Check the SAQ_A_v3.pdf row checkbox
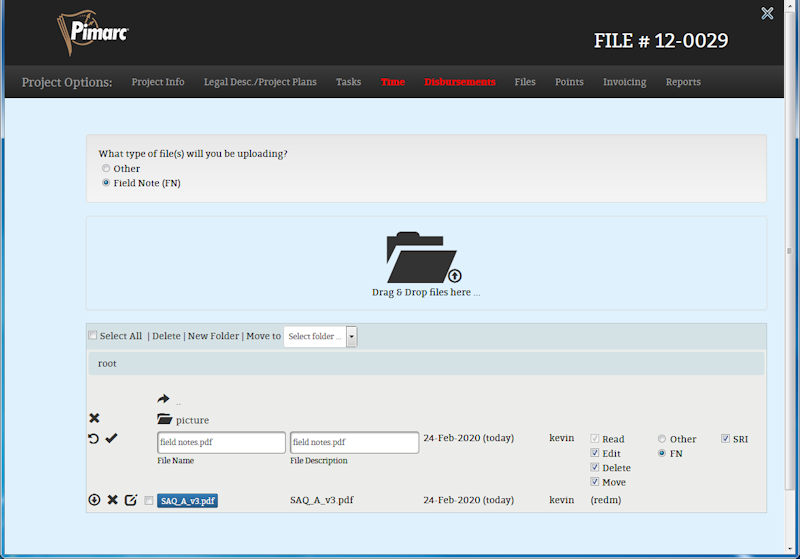This screenshot has height=559, width=800. tap(148, 500)
